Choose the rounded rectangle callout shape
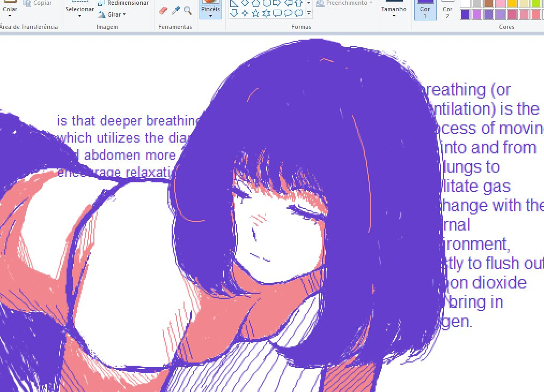 277,13
